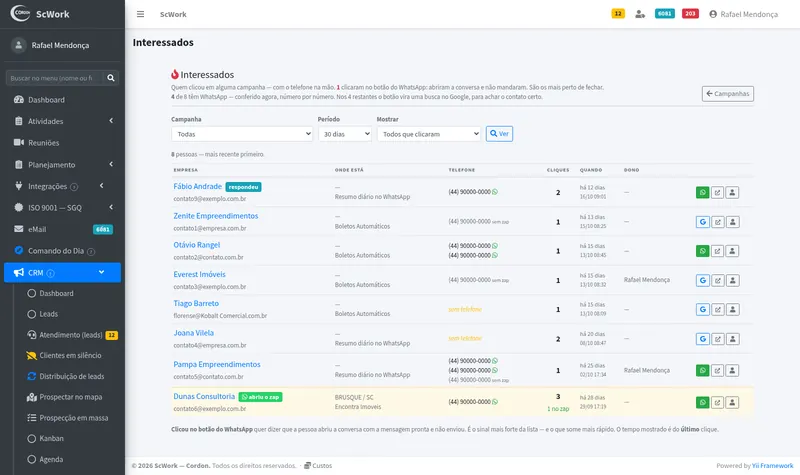Open the Mostrar dropdown

coord(429,134)
